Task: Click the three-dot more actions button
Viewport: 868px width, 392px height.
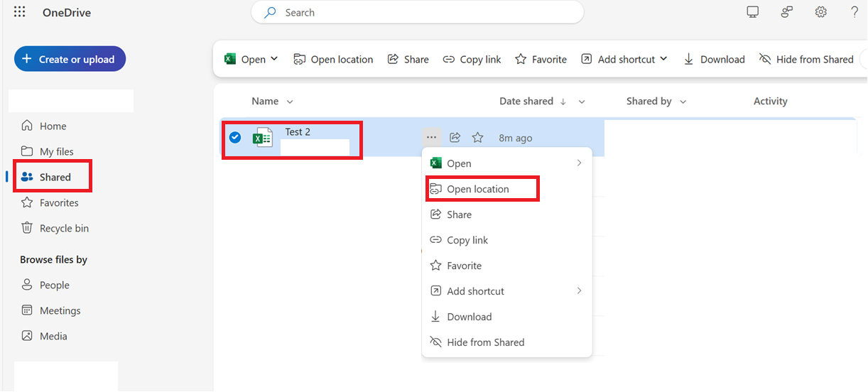Action: 432,137
